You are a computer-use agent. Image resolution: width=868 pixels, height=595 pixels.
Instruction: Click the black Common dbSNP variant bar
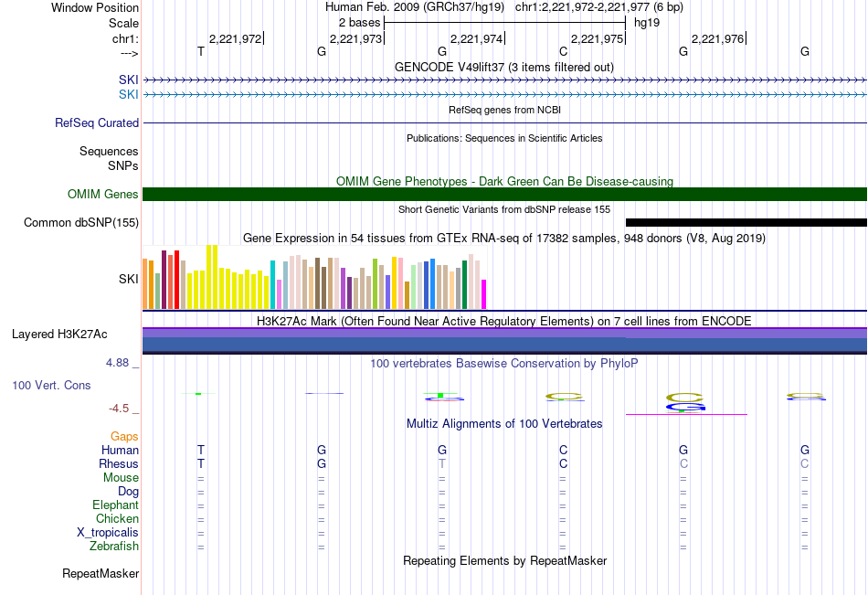746,223
